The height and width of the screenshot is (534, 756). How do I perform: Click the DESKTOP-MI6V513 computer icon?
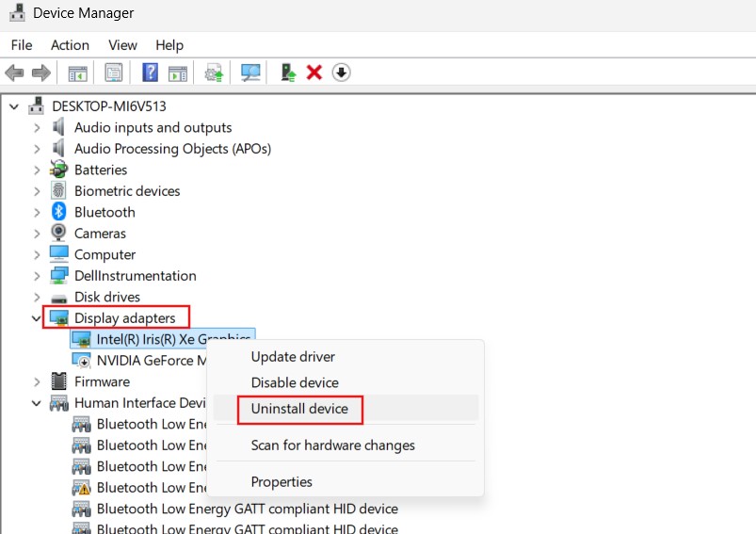click(x=36, y=105)
